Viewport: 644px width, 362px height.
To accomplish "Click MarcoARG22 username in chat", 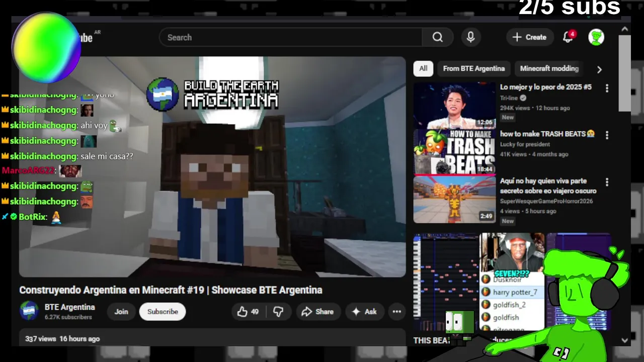I will [28, 171].
